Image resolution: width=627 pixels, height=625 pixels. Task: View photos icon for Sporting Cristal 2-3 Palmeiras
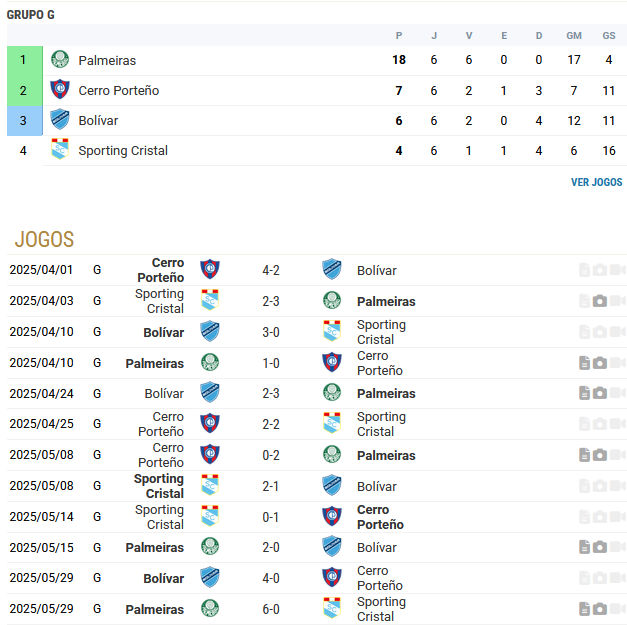pyautogui.click(x=599, y=301)
